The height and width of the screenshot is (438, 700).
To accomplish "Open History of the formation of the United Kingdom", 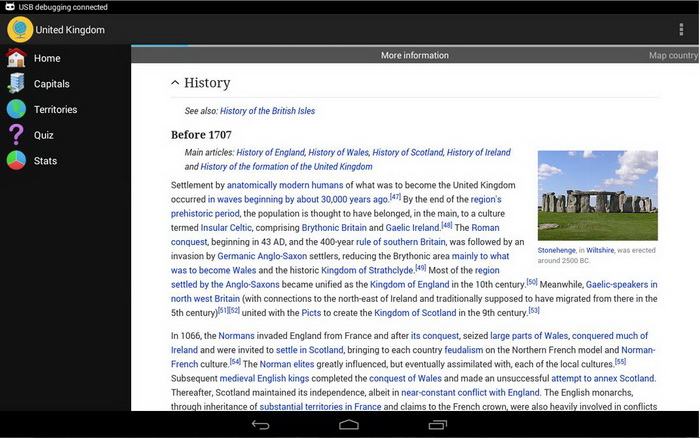I will [x=286, y=167].
